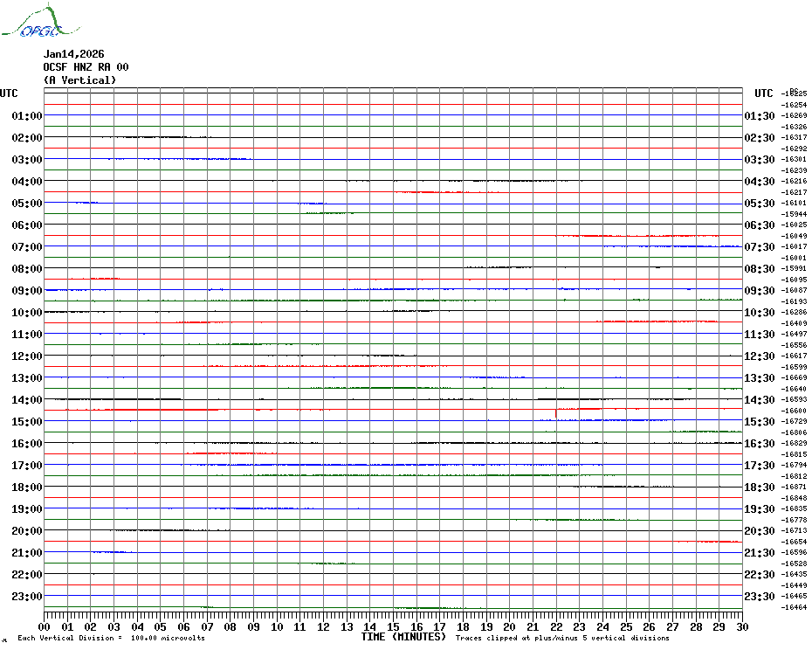Select the 04:00 hour label
812x650 pixels.
(27, 182)
